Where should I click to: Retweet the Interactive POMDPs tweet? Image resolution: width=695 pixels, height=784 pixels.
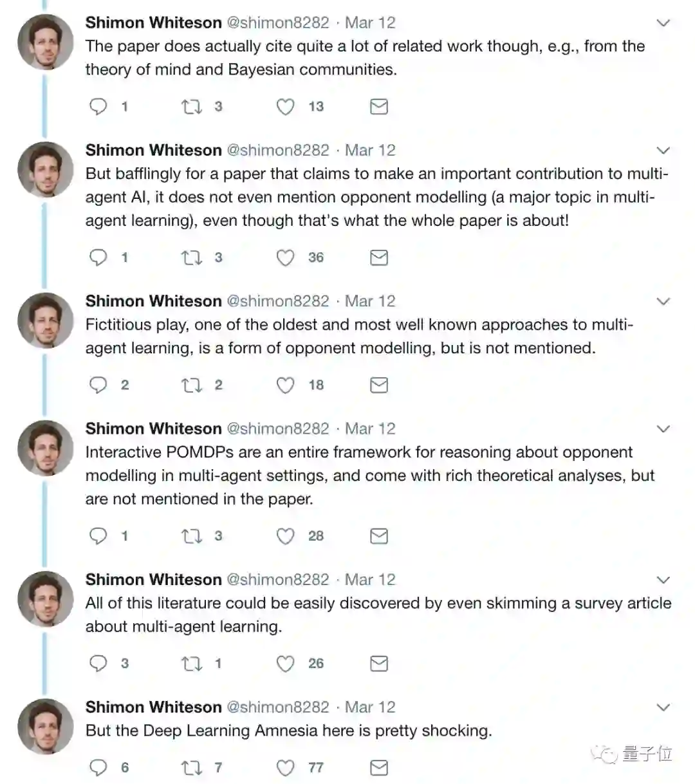(x=191, y=536)
